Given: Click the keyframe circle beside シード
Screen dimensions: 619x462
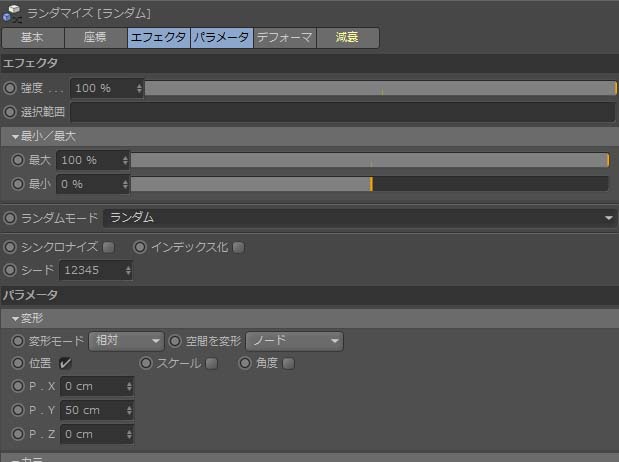Looking at the screenshot, I should coord(10,270).
